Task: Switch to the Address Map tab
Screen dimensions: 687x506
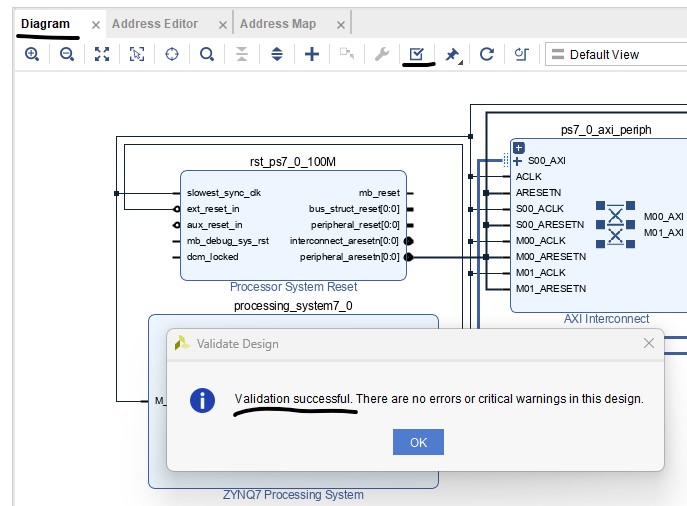Action: point(278,24)
